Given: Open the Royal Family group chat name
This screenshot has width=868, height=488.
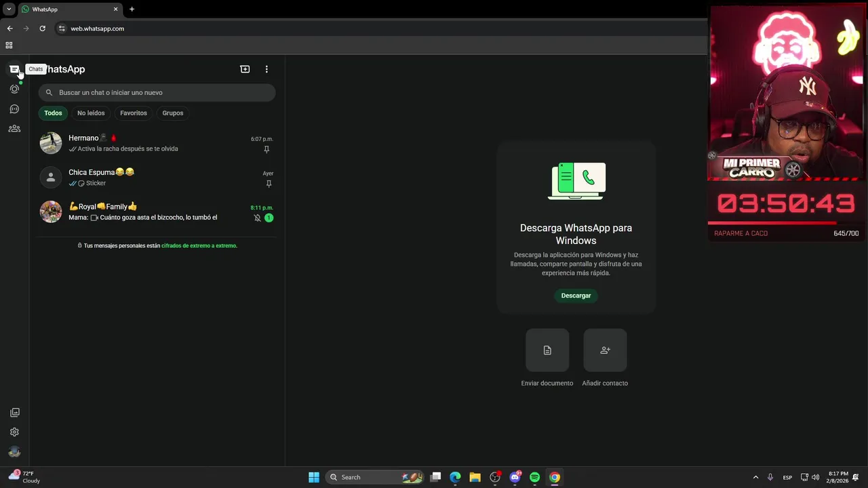Looking at the screenshot, I should tap(103, 207).
